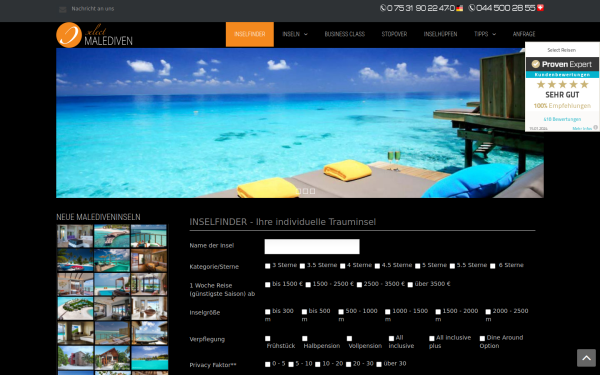Click the five-star rating in Proven Expert widget
This screenshot has width=600, height=375.
point(562,84)
